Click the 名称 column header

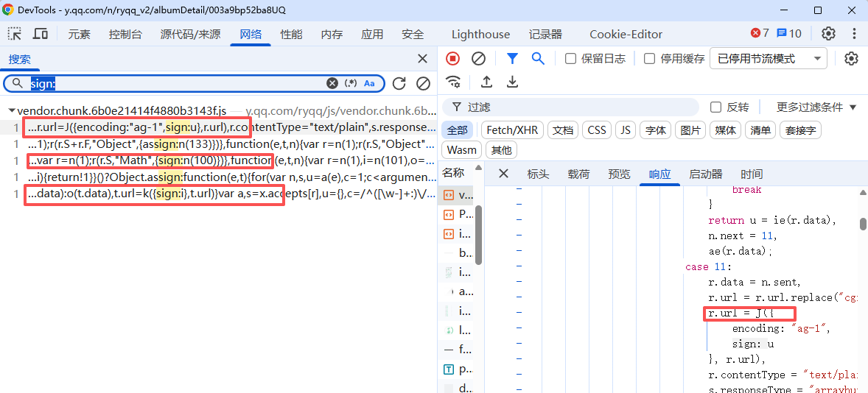point(453,173)
